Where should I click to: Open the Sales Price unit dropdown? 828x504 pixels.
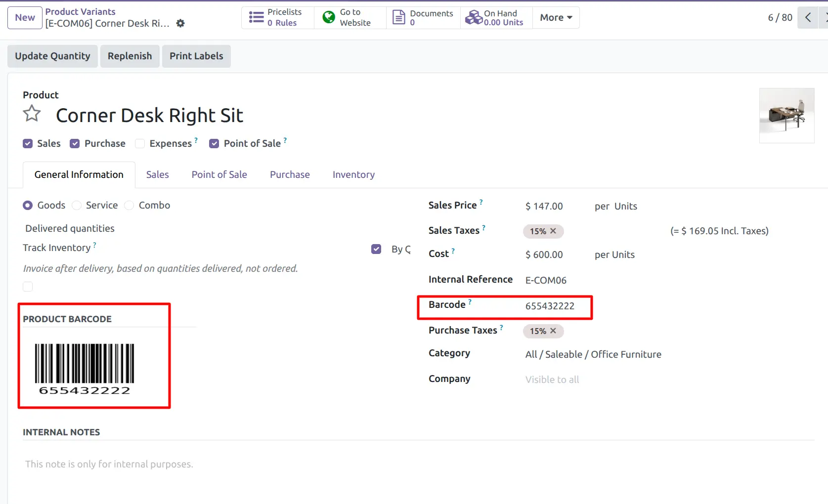point(626,206)
